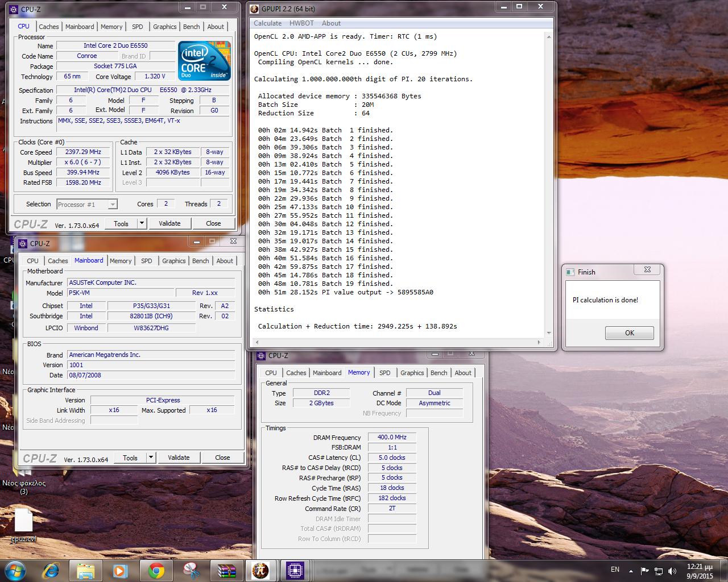
Task: Click GPUPI vertical scrollbar up arrow
Action: (x=549, y=37)
